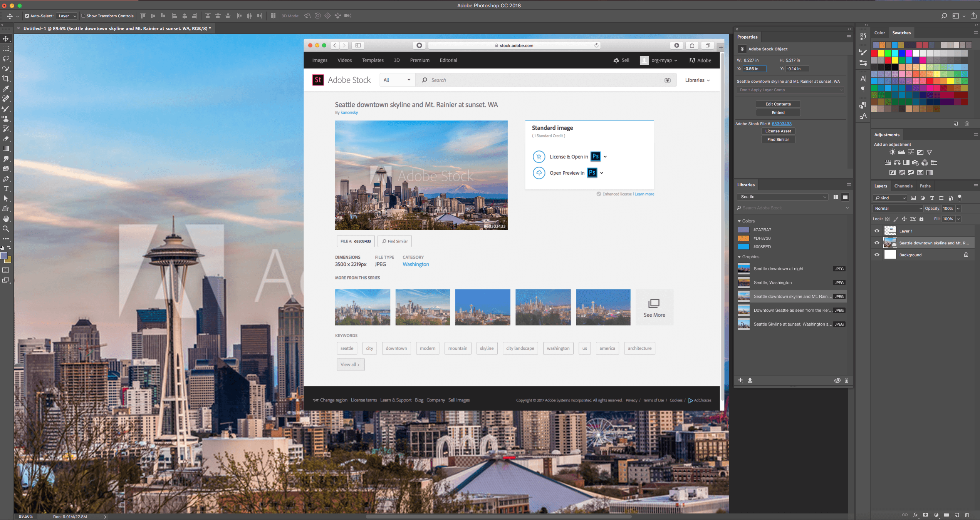Click the License Asset button

coord(778,131)
